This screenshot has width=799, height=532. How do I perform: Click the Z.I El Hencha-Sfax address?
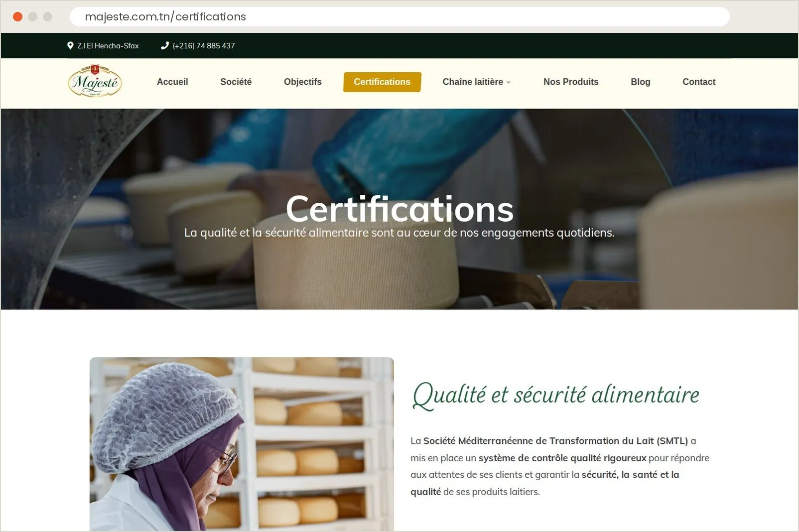[x=108, y=45]
